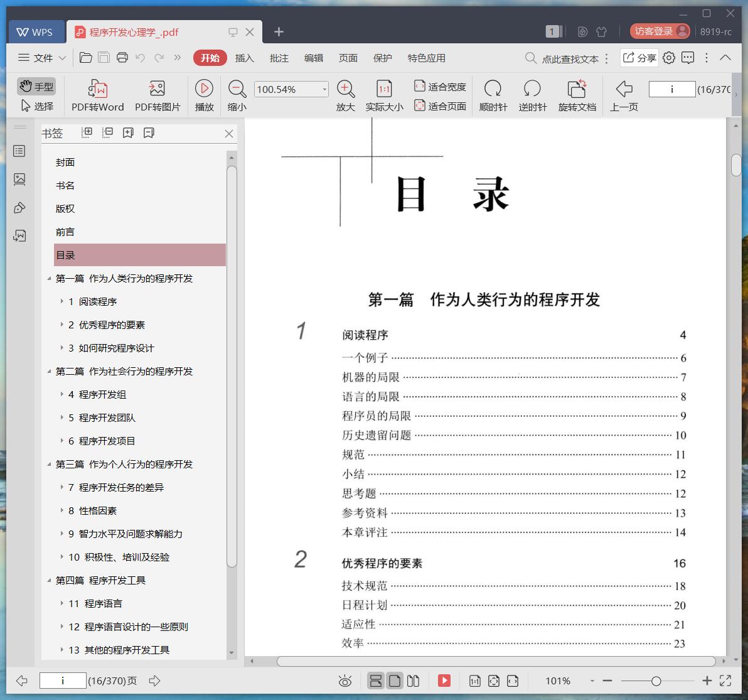Open the file folder icon
Image resolution: width=748 pixels, height=700 pixels.
86,58
